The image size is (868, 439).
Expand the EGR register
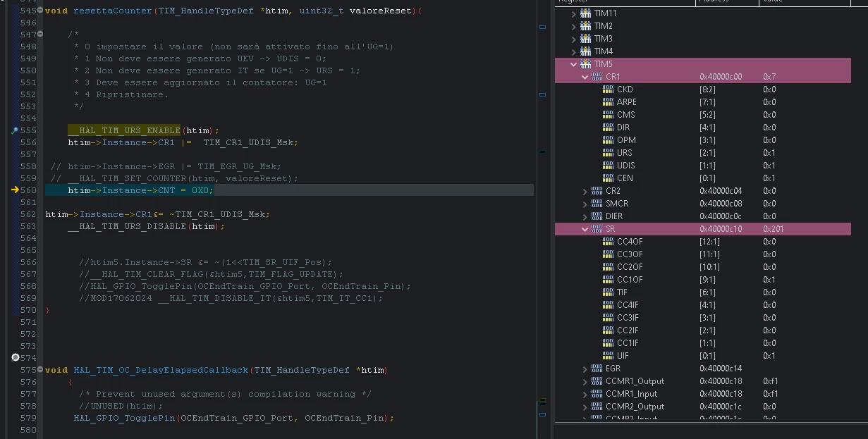click(x=585, y=369)
